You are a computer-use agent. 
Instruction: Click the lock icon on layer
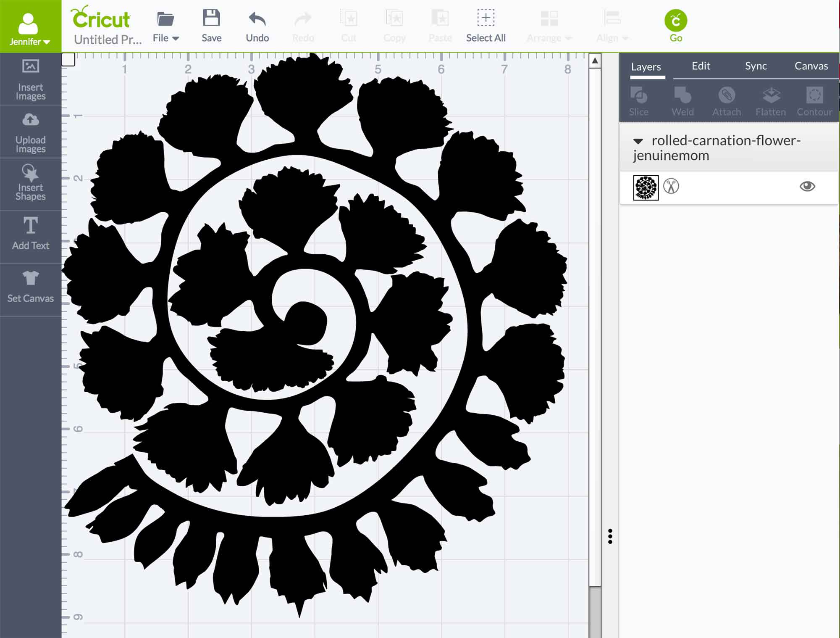point(670,186)
